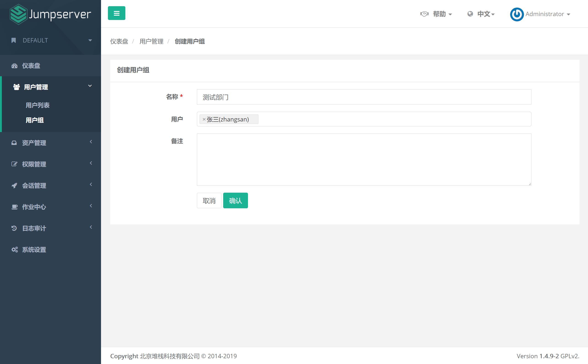Remove 张三(zhangsan) with the x icon
This screenshot has height=364, width=588.
(204, 119)
